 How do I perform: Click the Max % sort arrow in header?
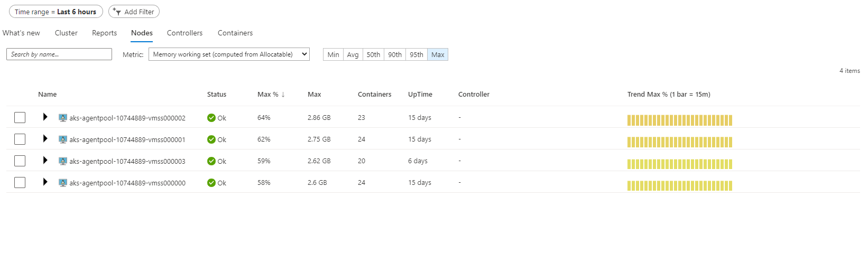[283, 95]
